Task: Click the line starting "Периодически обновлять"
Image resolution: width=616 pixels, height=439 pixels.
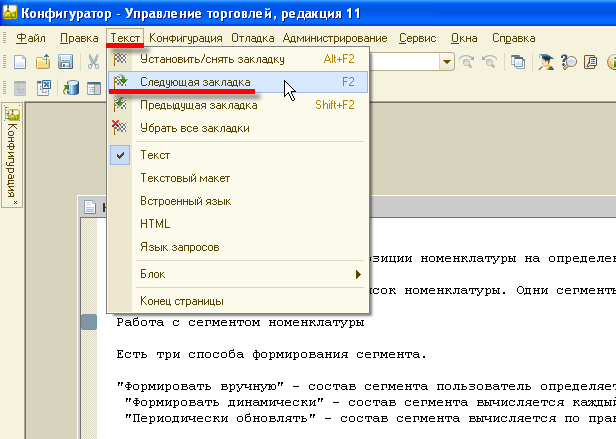Action: tap(370, 418)
